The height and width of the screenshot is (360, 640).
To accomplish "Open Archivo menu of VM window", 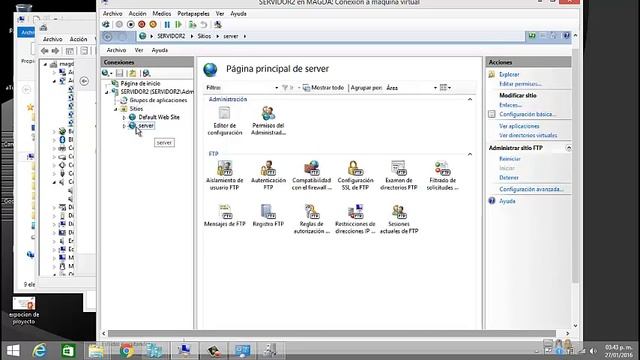I will 112,13.
